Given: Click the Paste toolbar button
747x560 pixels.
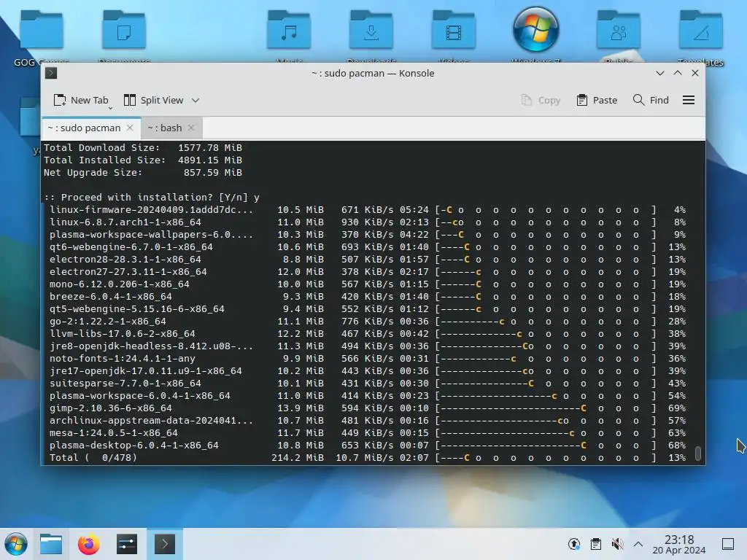Looking at the screenshot, I should 597,100.
